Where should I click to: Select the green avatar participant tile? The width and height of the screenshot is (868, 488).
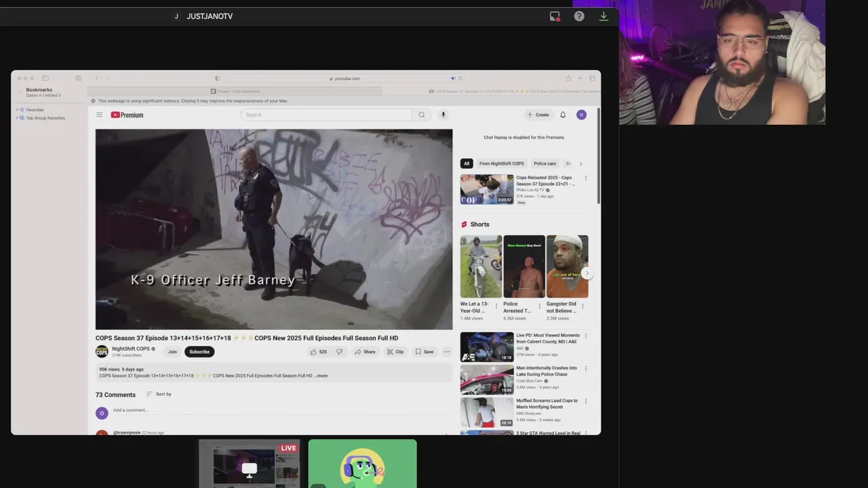[x=362, y=464]
